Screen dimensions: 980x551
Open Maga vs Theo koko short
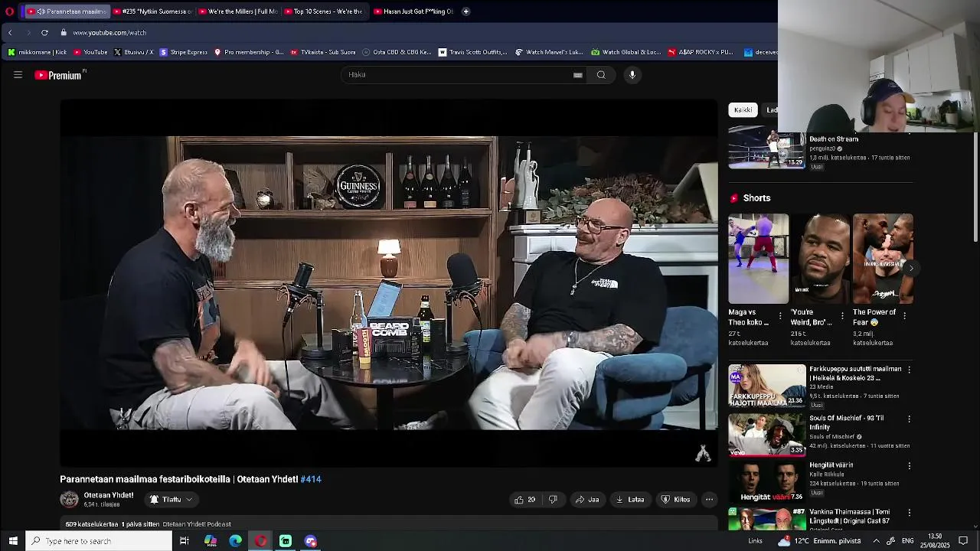click(x=758, y=259)
